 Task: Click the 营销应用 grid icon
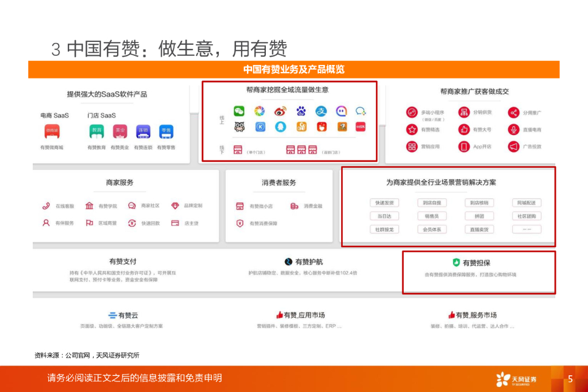[x=412, y=147]
